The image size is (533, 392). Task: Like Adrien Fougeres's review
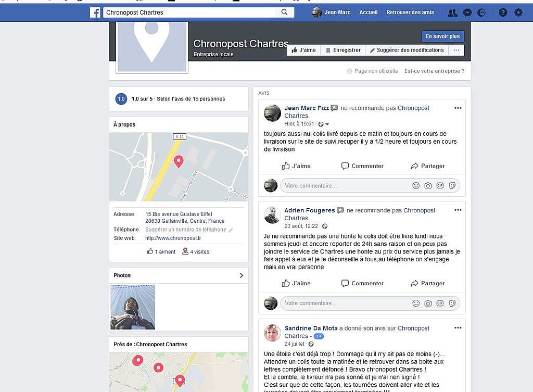tap(296, 283)
